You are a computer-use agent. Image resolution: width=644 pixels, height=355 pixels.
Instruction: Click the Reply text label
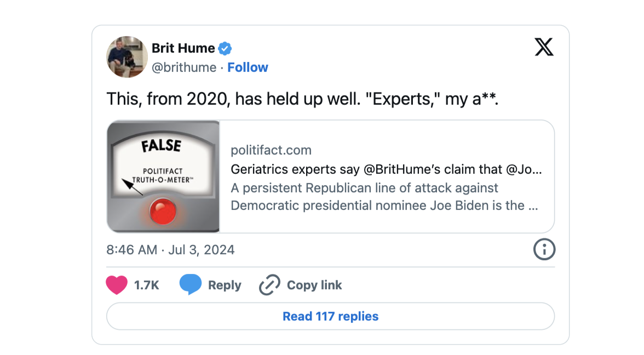pyautogui.click(x=225, y=285)
